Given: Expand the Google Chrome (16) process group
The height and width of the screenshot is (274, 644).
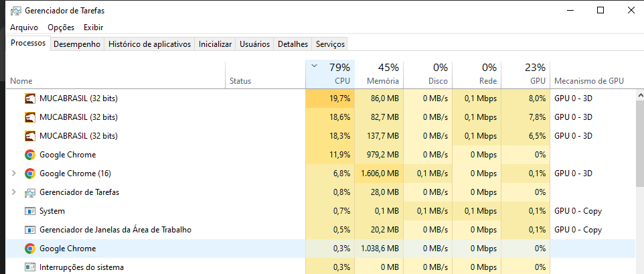Looking at the screenshot, I should click(14, 174).
